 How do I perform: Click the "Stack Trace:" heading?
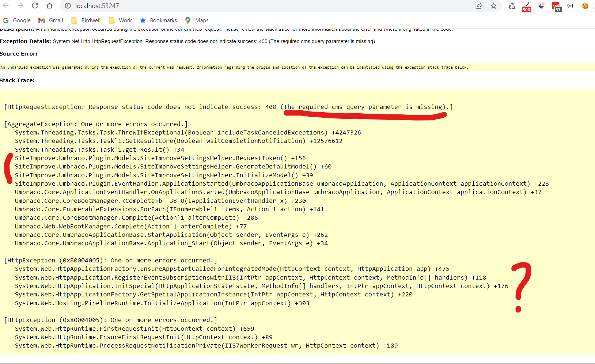coord(17,80)
